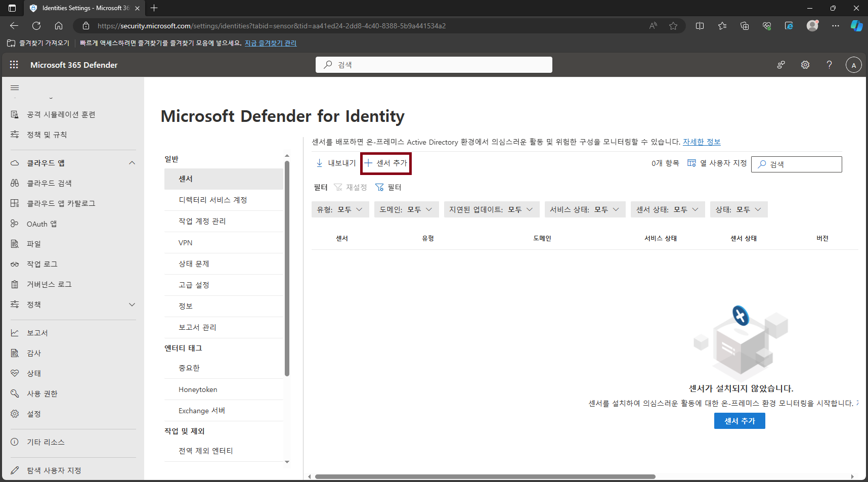Open 정보 settings page
Image resolution: width=868 pixels, height=482 pixels.
tap(224, 306)
